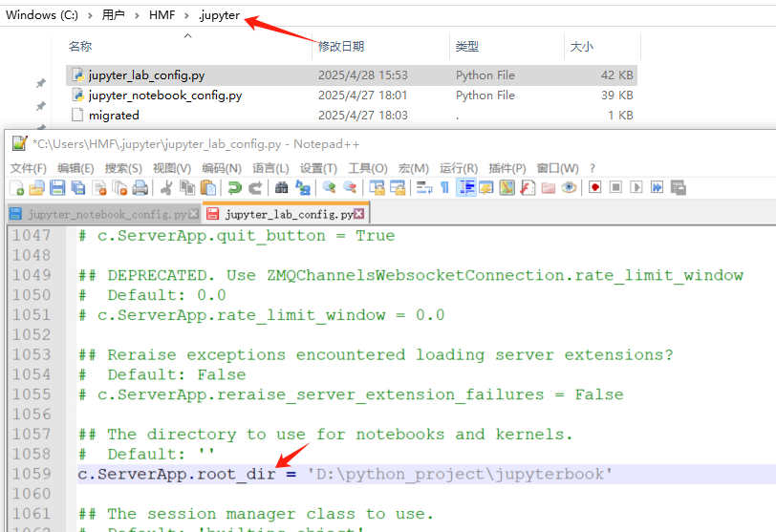The image size is (776, 532).
Task: Expand the chevron after HMF breadcrumb
Action: coord(186,15)
